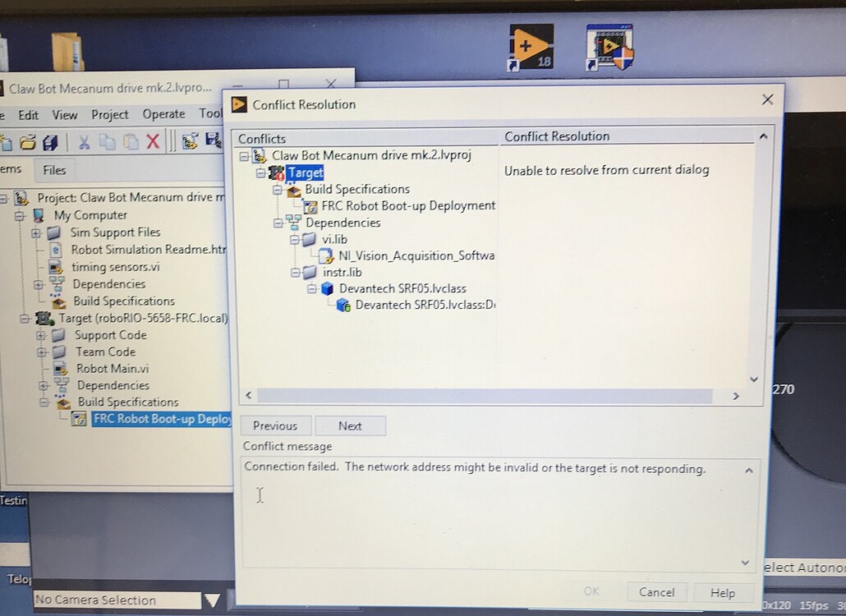Open the Project menu
The height and width of the screenshot is (616, 846).
tap(109, 114)
